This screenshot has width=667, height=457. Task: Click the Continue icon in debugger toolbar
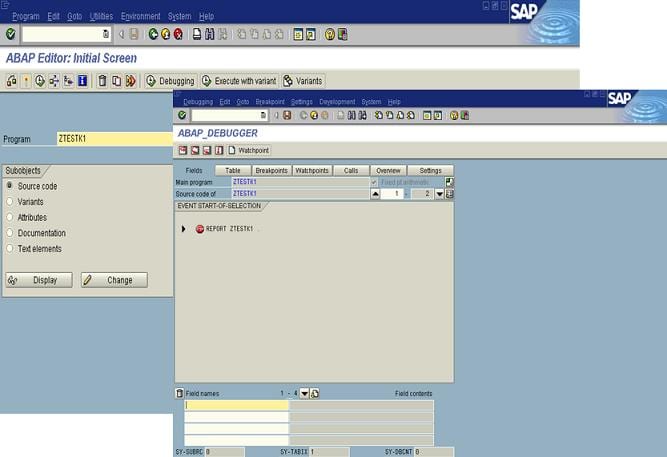click(219, 150)
